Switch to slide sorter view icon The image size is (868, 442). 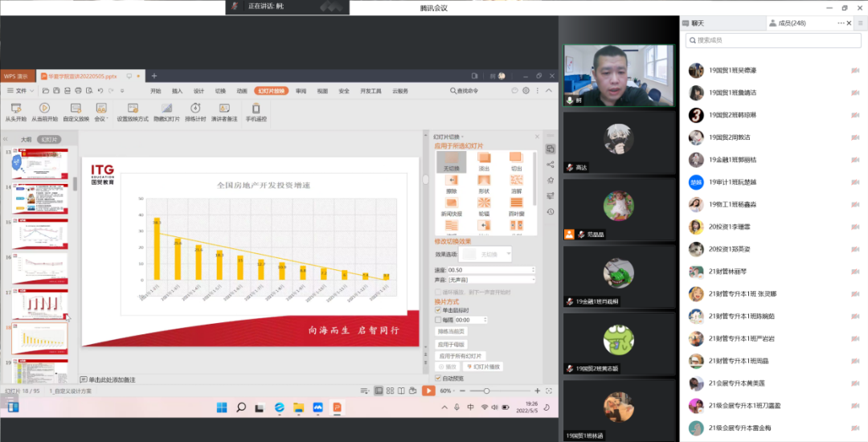point(391,391)
